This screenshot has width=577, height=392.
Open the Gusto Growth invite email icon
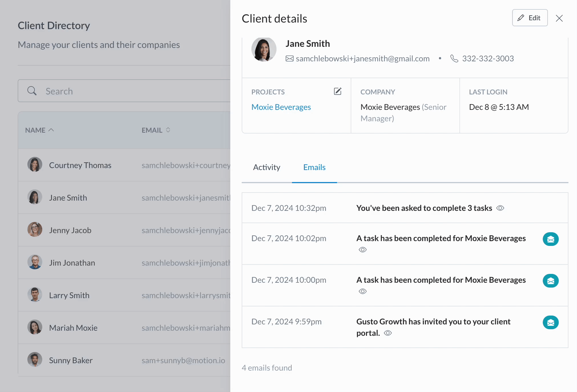(x=550, y=322)
